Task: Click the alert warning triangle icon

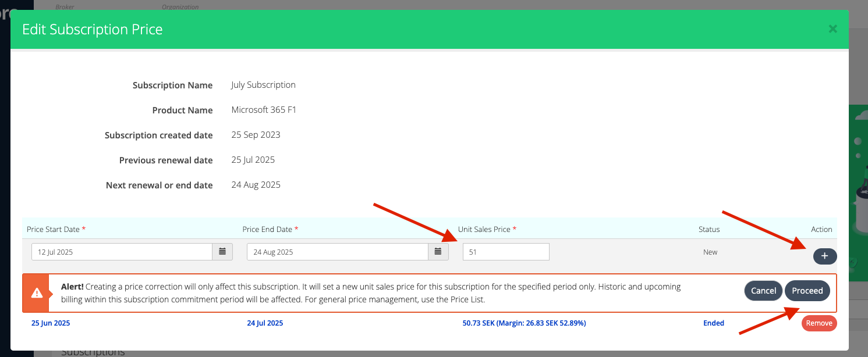Action: 37,293
